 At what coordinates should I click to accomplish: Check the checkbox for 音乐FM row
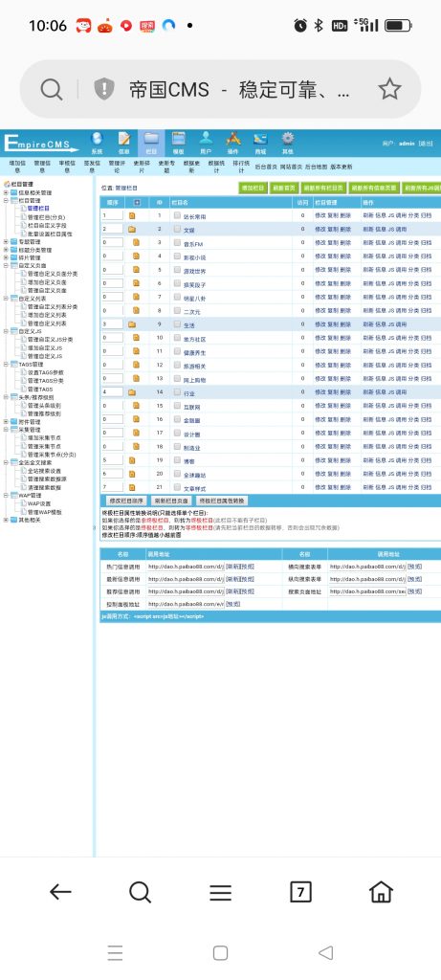pyautogui.click(x=177, y=242)
